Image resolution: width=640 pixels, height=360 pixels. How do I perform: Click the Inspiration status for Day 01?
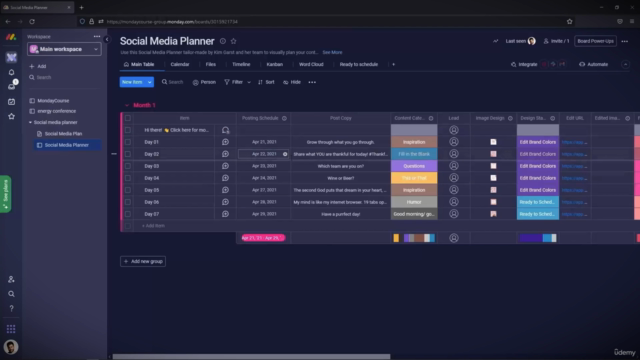click(414, 142)
